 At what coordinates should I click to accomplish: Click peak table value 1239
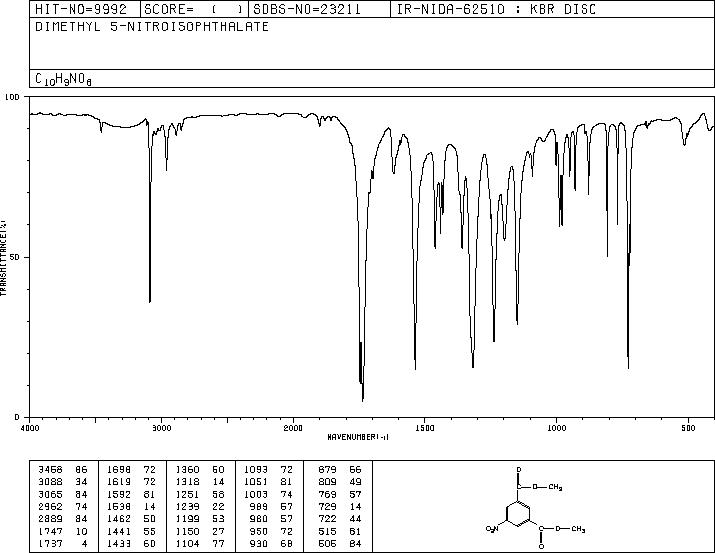click(x=188, y=506)
